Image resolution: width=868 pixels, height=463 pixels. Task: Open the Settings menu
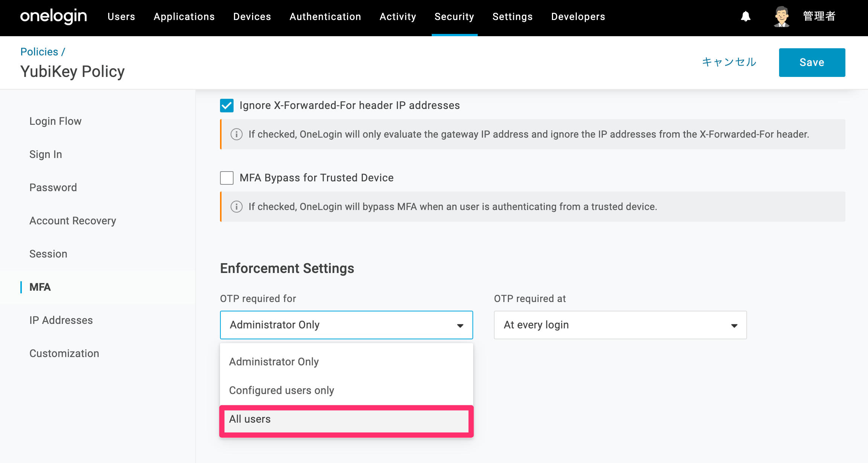[513, 17]
